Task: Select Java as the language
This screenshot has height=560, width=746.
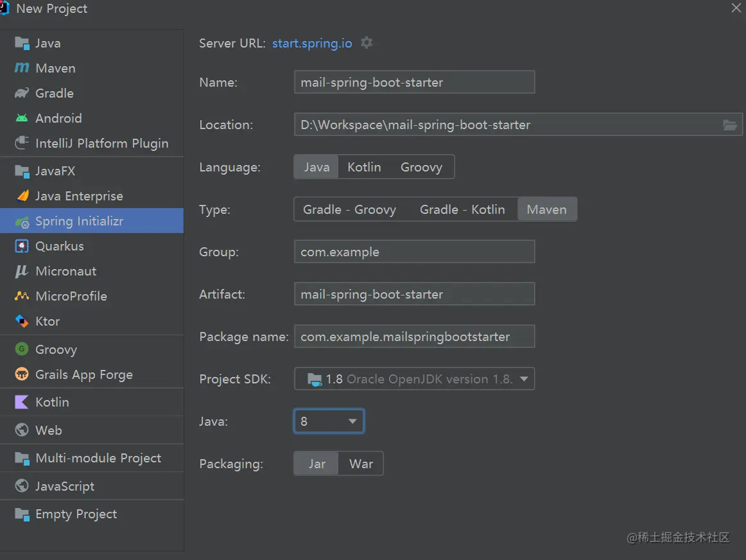Action: pos(317,167)
